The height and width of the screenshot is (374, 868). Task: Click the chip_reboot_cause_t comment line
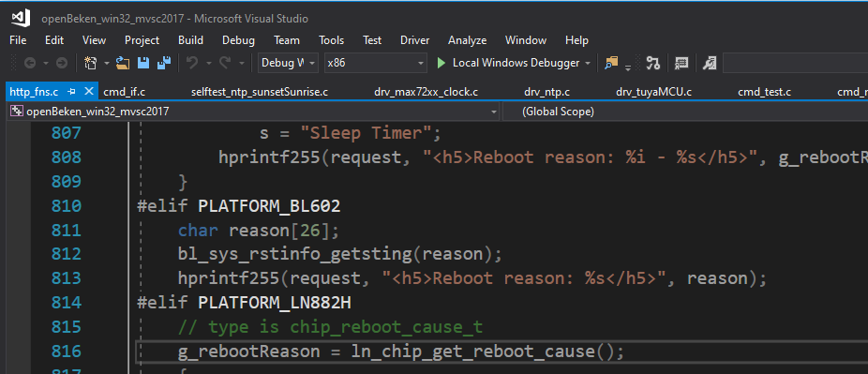[331, 327]
